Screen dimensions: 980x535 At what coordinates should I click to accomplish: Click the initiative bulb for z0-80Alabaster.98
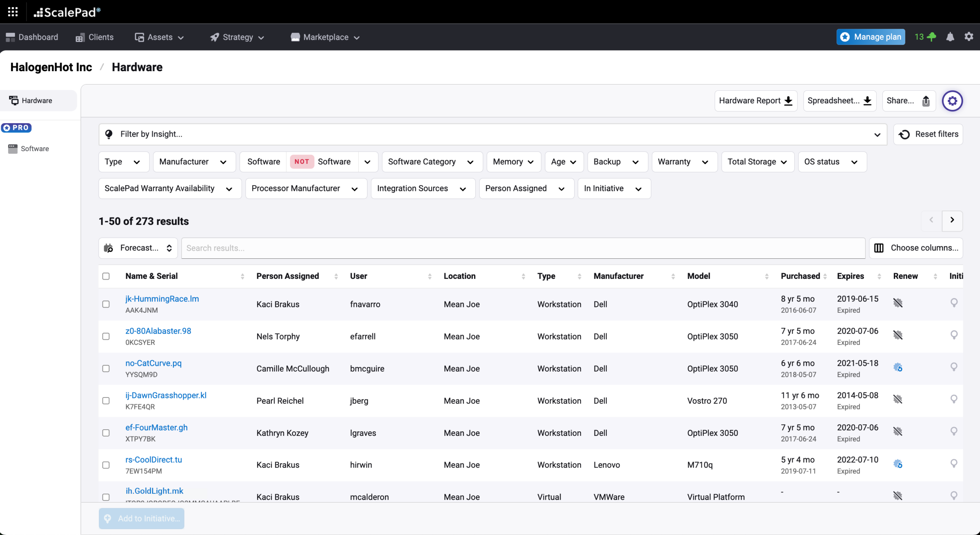coord(954,335)
